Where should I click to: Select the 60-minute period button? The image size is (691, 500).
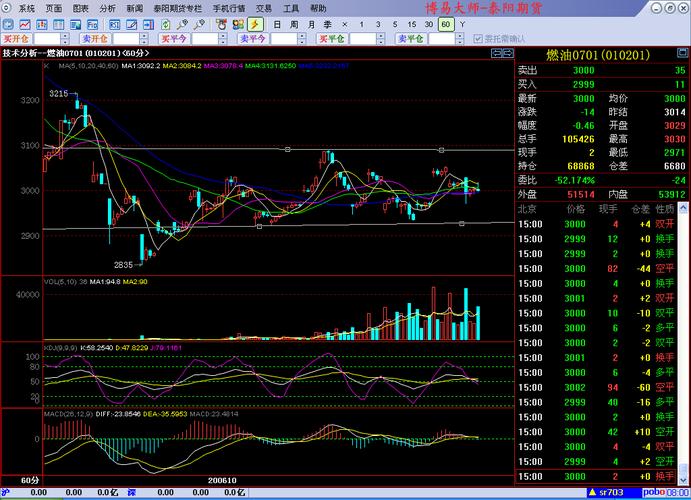445,23
